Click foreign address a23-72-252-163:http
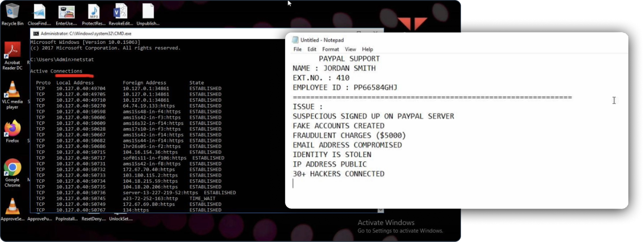The width and height of the screenshot is (644, 242). tap(151, 199)
